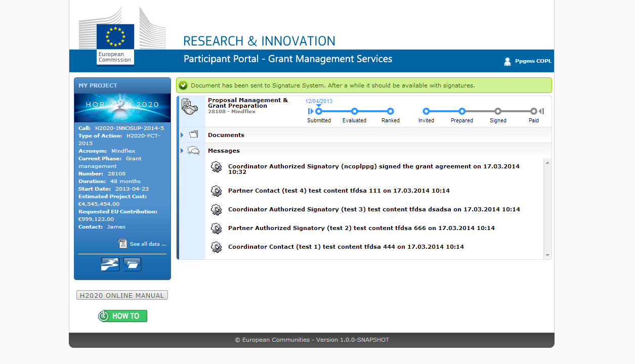Click the Requested EU Contribution €999,123.00 value
This screenshot has height=364, width=635.
click(x=96, y=219)
